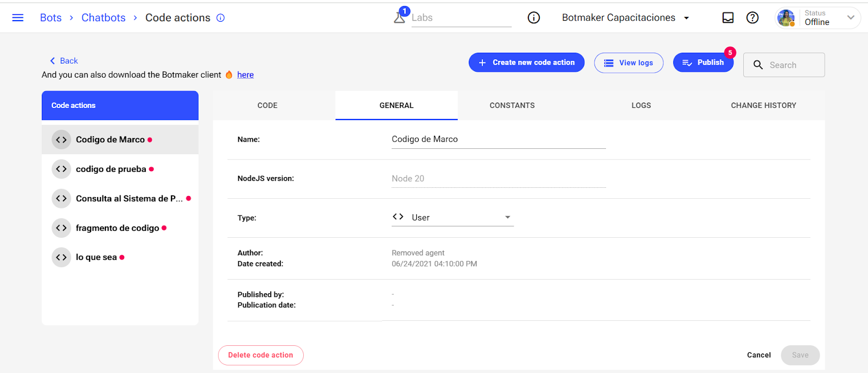Click the Search input field
The width and height of the screenshot is (868, 373).
click(x=784, y=65)
